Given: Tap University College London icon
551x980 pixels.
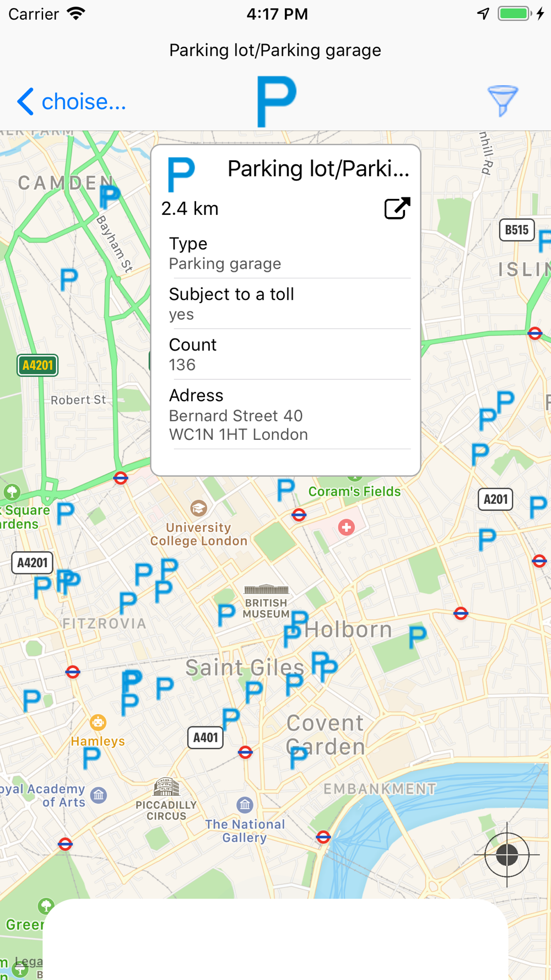Looking at the screenshot, I should [x=198, y=508].
